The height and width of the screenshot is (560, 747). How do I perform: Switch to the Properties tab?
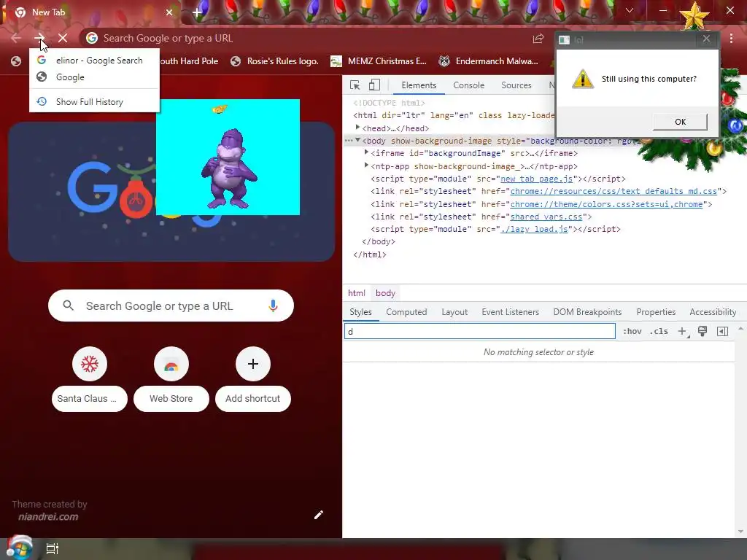[656, 312]
